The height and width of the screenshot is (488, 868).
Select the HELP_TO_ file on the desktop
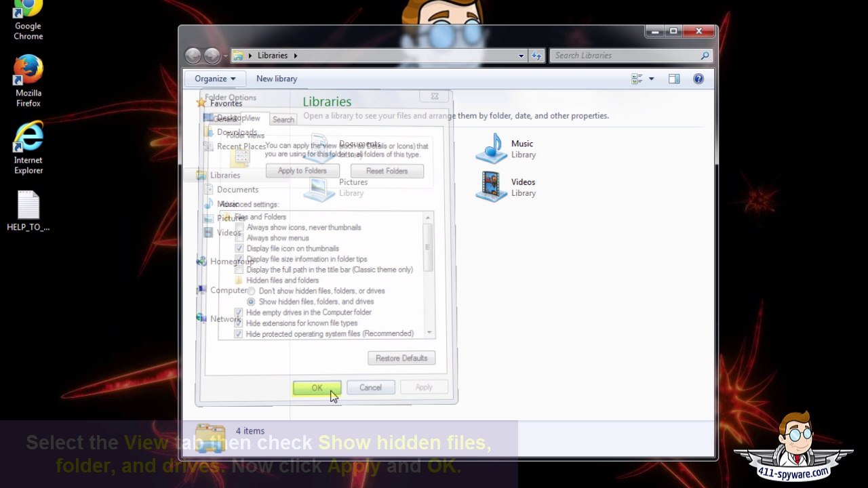coord(28,211)
